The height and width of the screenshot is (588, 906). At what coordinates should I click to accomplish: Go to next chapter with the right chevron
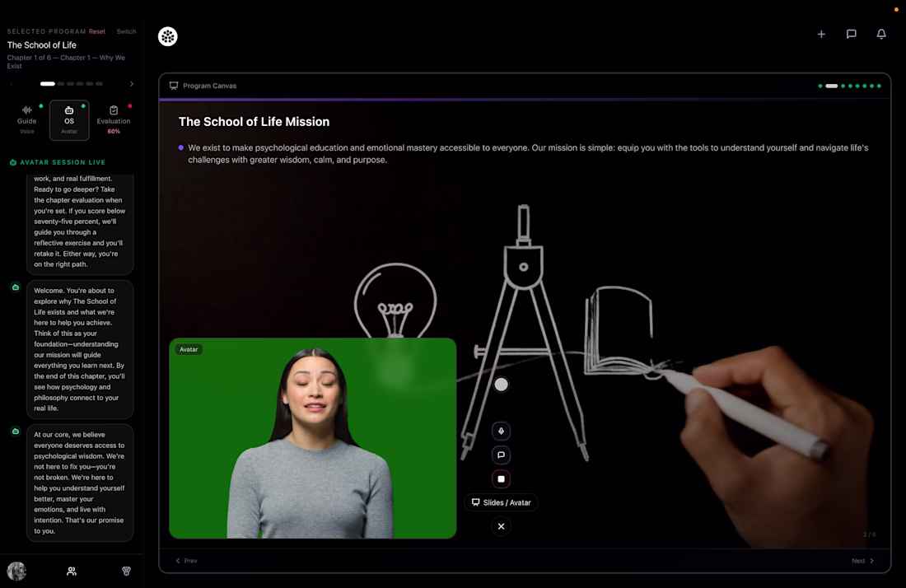click(132, 84)
